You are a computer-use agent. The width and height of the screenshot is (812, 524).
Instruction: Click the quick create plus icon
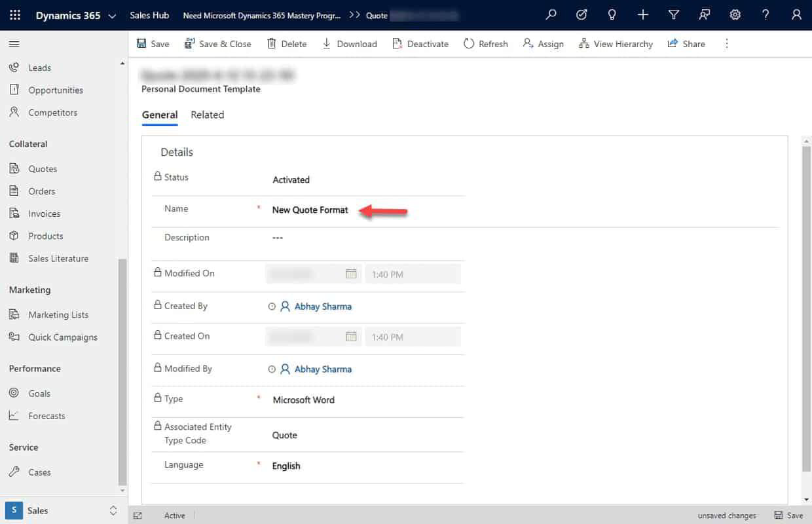(642, 14)
